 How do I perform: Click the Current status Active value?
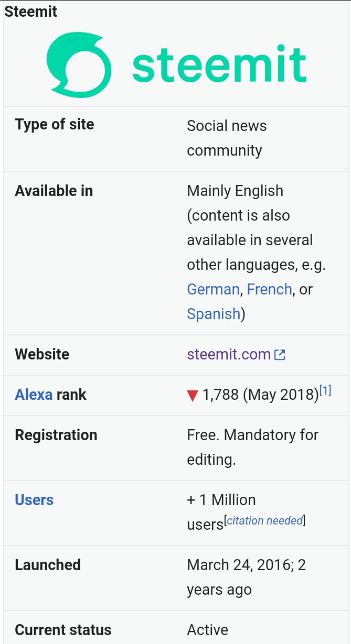click(208, 630)
